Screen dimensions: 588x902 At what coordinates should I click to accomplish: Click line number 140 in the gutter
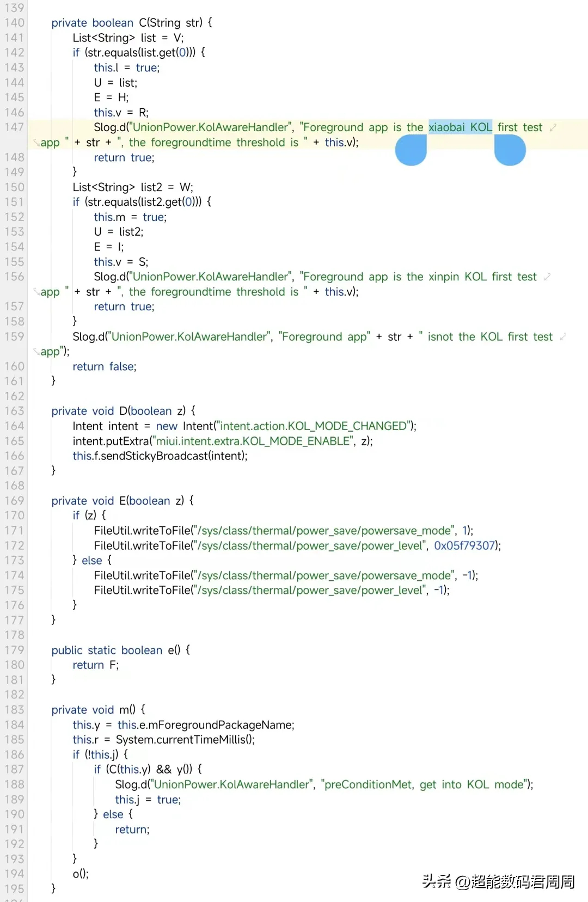click(x=14, y=23)
